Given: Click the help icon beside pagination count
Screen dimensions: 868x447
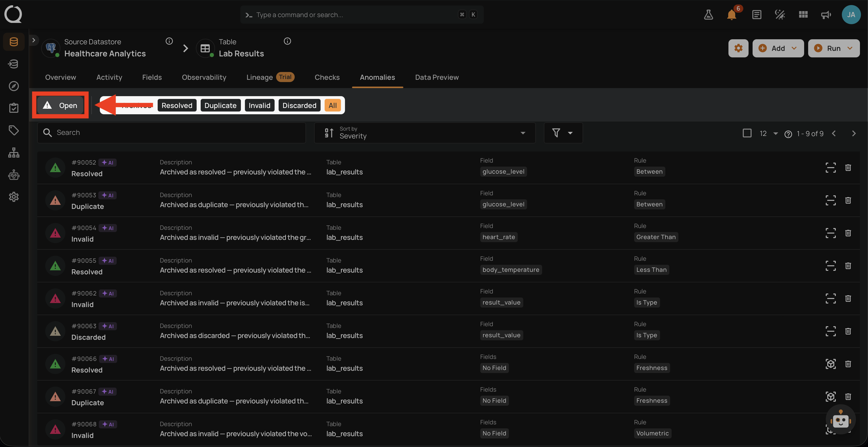Looking at the screenshot, I should tap(788, 134).
